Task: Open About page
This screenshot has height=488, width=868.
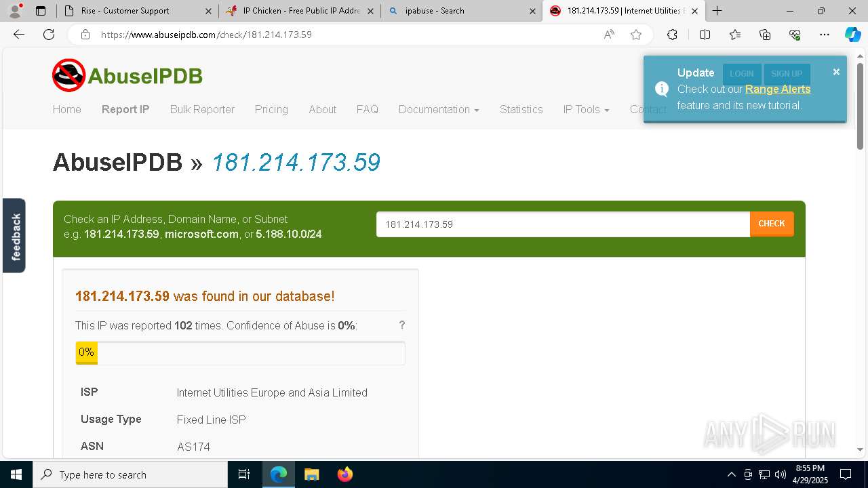Action: 322,109
